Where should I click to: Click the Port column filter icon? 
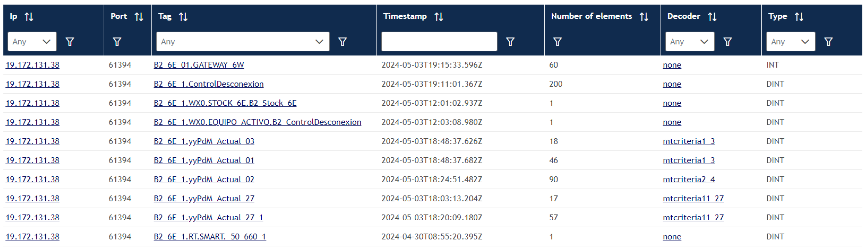point(117,42)
